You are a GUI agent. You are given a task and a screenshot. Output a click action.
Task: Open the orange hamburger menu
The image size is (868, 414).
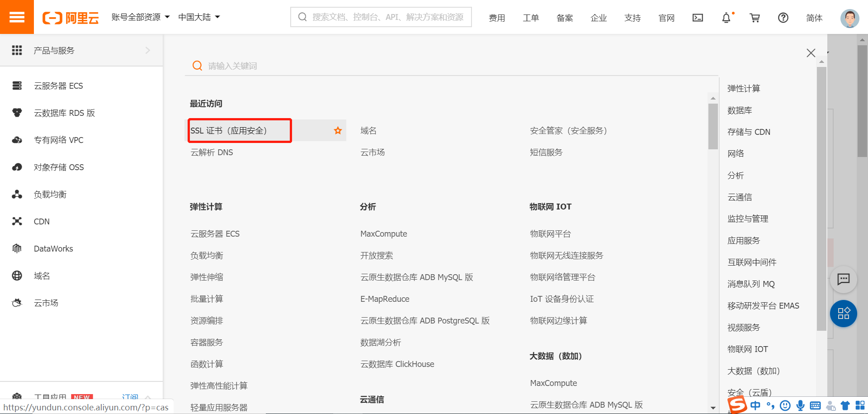pos(17,17)
